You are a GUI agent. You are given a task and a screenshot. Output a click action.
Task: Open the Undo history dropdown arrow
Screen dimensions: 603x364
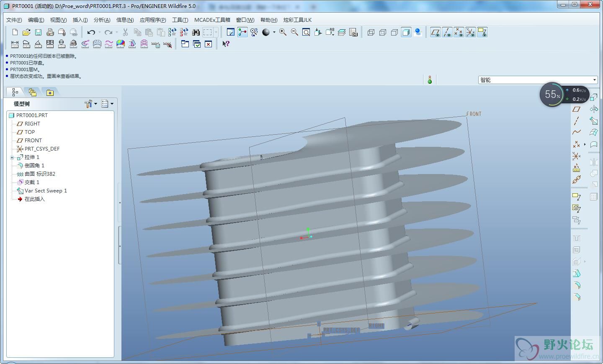(99, 32)
